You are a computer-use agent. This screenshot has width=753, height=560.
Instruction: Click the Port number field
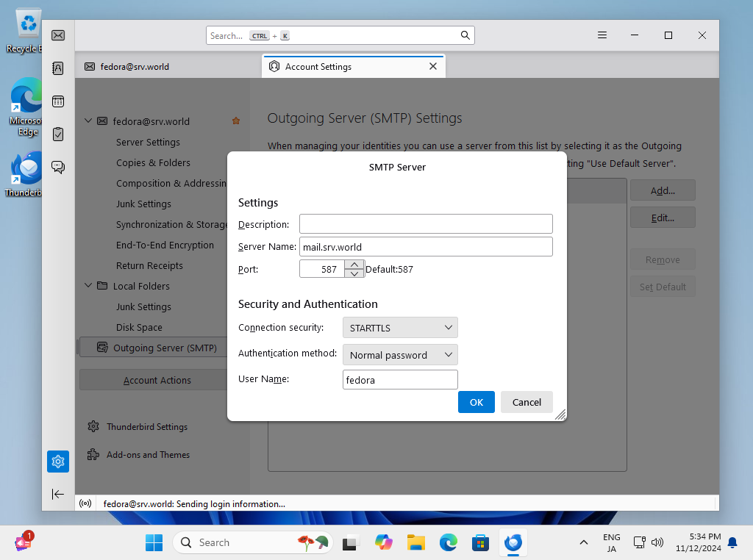[322, 269]
